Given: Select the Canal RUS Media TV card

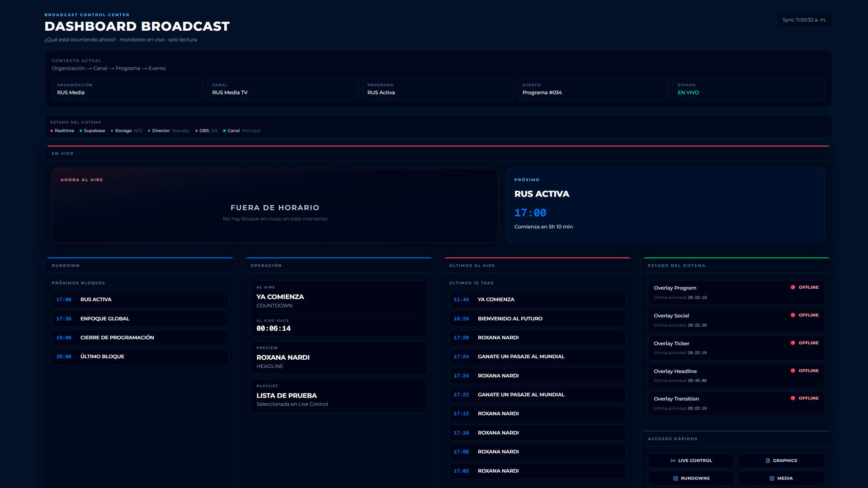Looking at the screenshot, I should coord(283,89).
